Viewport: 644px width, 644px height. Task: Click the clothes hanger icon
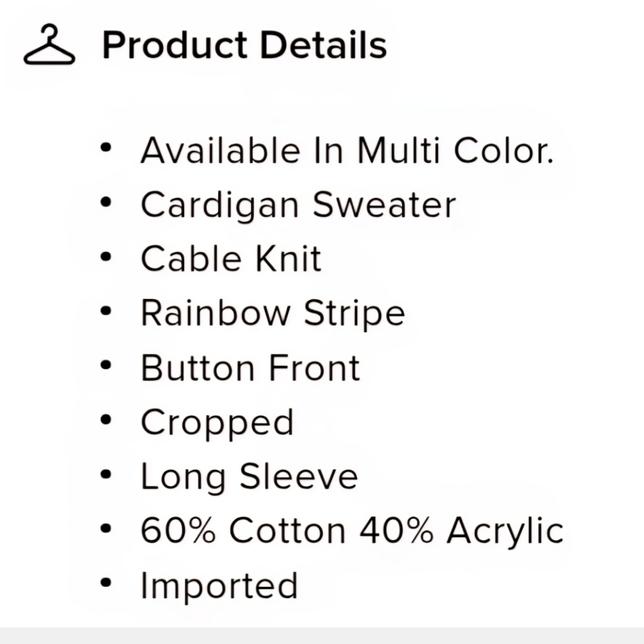[x=49, y=45]
